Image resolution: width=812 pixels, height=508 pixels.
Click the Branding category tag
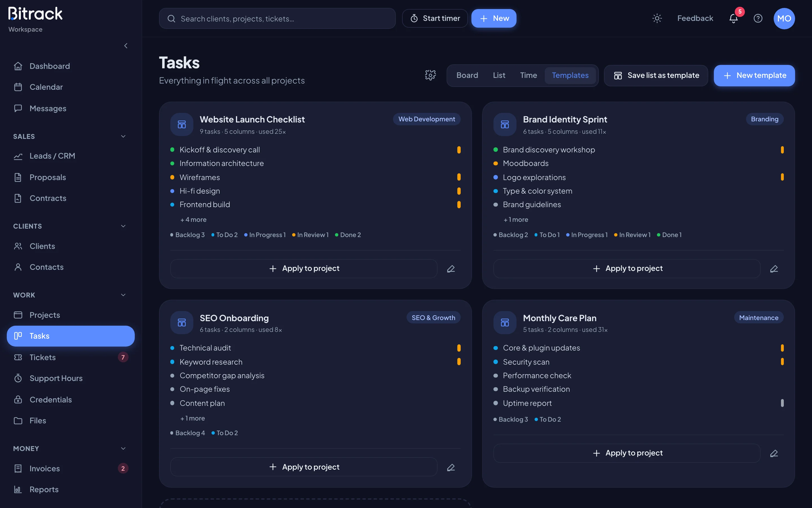click(x=764, y=119)
